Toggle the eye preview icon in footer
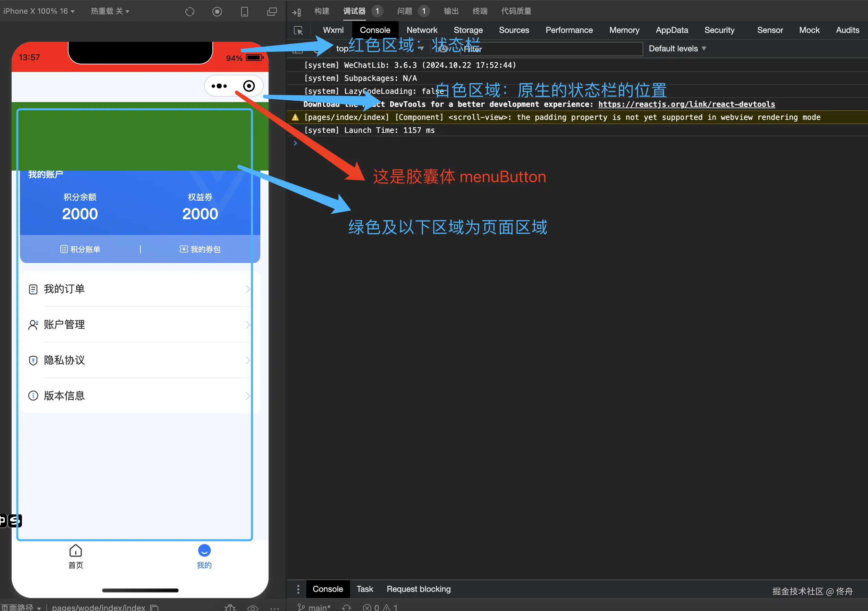The image size is (868, 611). [252, 608]
